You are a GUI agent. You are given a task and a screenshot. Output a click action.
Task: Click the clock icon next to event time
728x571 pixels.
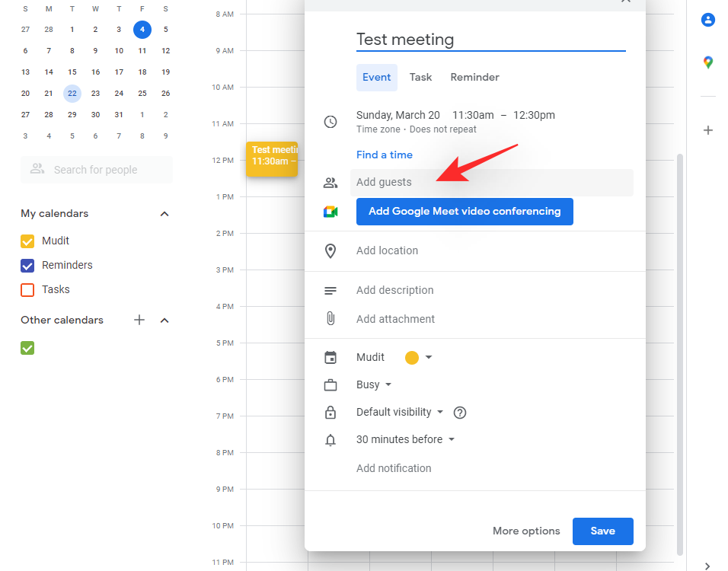pyautogui.click(x=330, y=122)
